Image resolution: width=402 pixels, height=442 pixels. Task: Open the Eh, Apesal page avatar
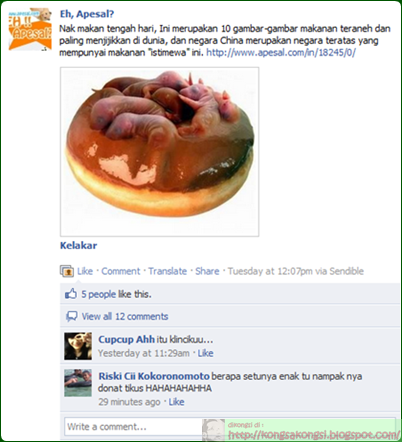(x=30, y=29)
